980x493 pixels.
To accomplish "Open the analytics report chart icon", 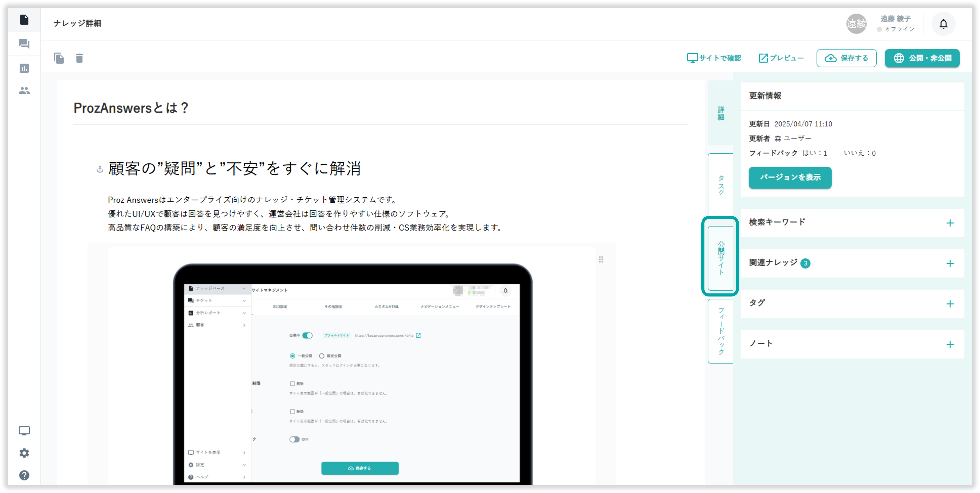I will [x=24, y=68].
